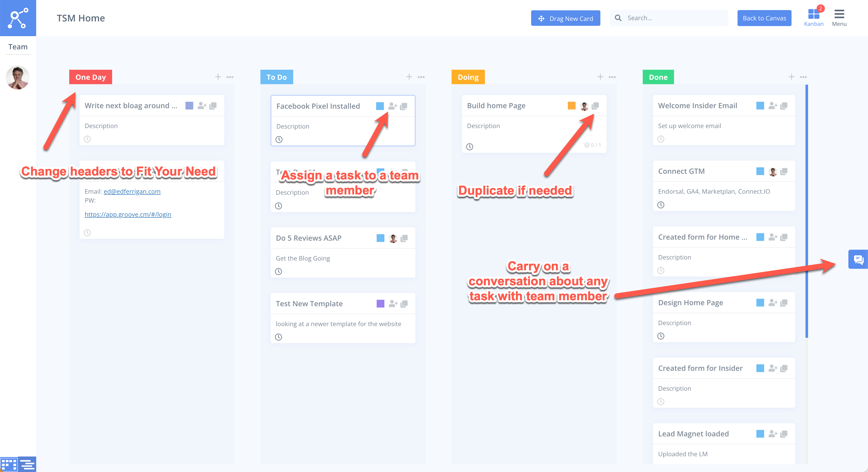Click the TSM app logo in the top-left corner

(x=18, y=18)
